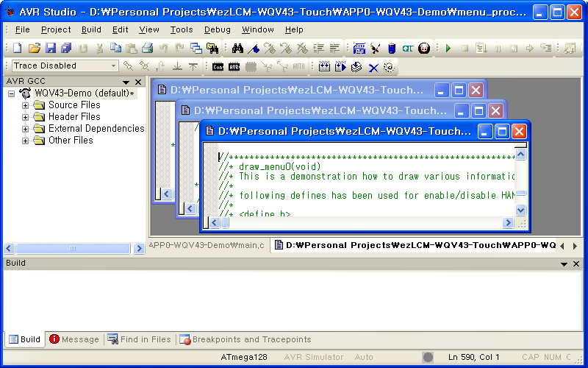Click project tree horizontal scrollbar thumb
The width and height of the screenshot is (588, 368).
[73, 249]
